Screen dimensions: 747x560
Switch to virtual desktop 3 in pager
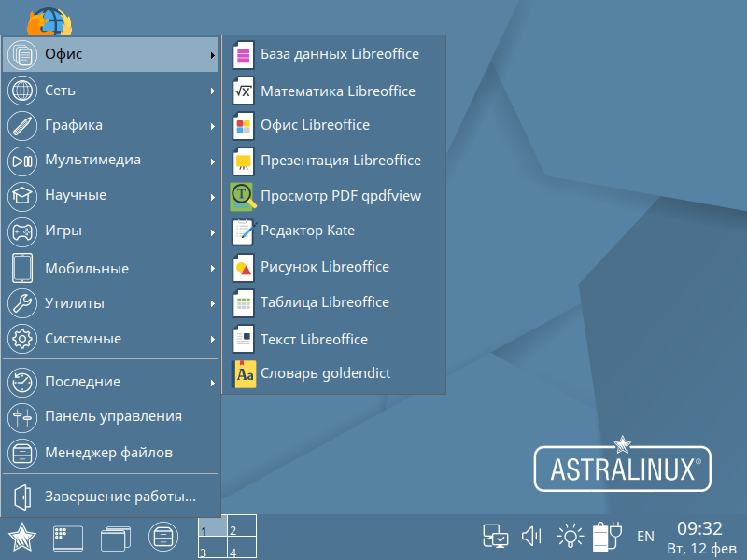coord(213,547)
